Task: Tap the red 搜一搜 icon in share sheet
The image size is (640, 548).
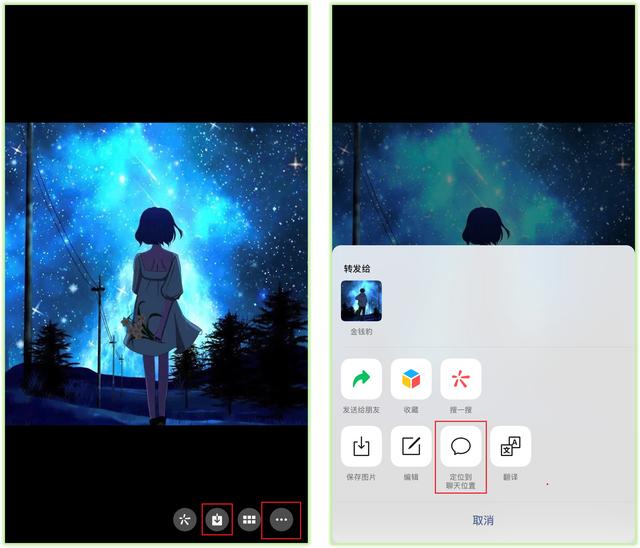Action: click(460, 379)
